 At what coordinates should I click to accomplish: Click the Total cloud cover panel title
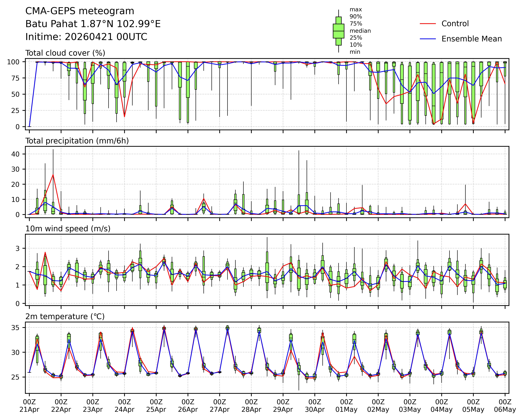pos(65,53)
